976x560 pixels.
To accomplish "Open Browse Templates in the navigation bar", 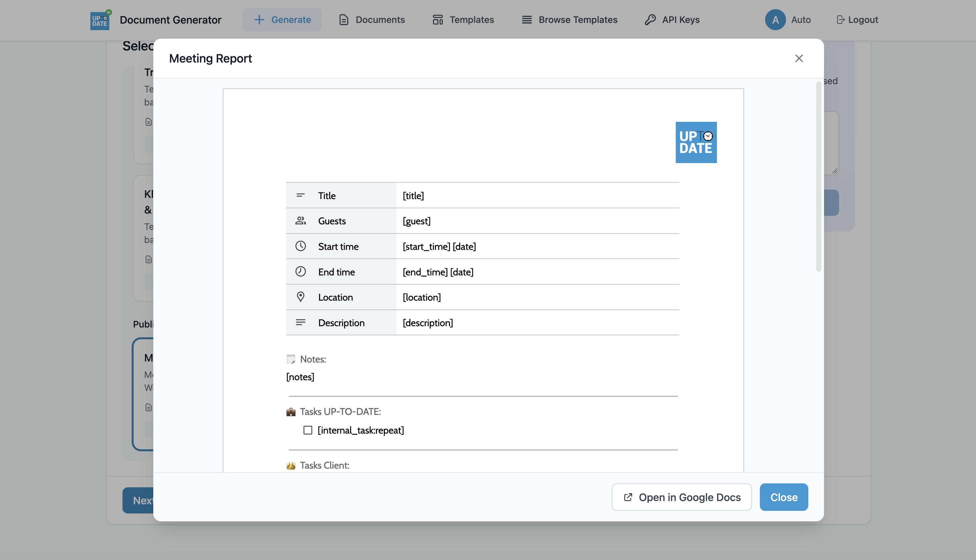I will click(x=570, y=20).
